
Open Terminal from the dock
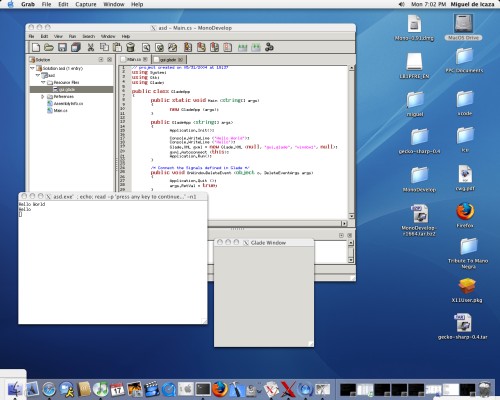click(x=203, y=389)
